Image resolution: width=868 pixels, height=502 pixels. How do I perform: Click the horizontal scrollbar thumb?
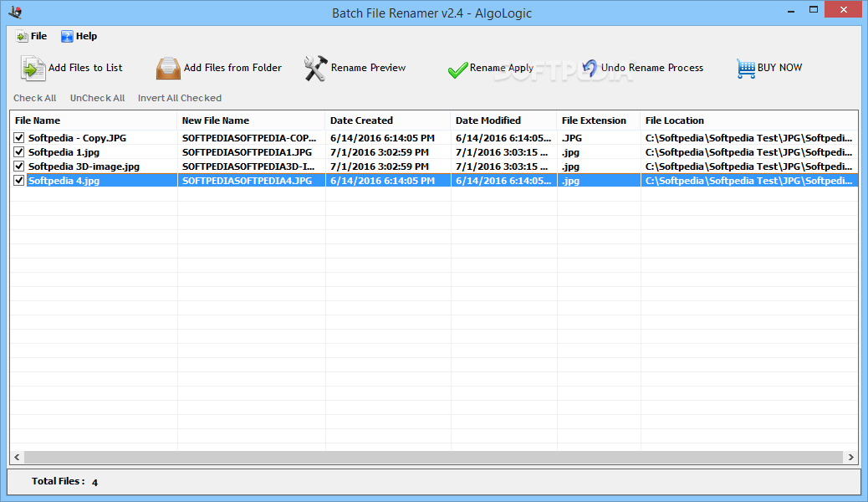click(433, 457)
